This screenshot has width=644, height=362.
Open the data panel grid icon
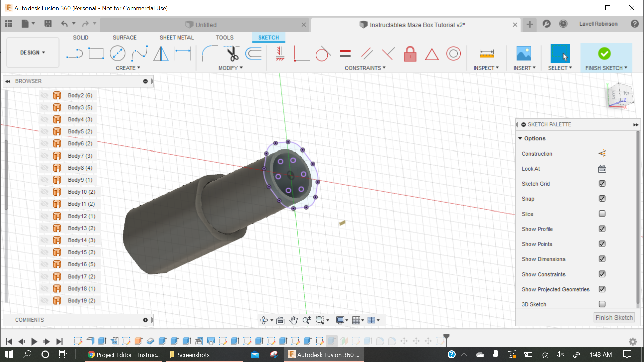coord(9,24)
